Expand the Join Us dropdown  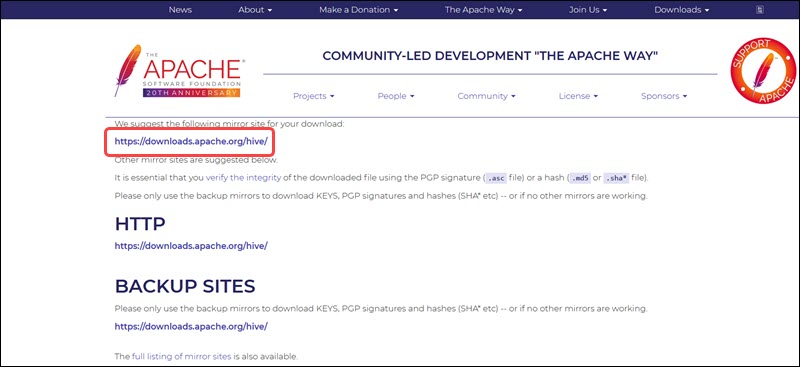[x=588, y=10]
